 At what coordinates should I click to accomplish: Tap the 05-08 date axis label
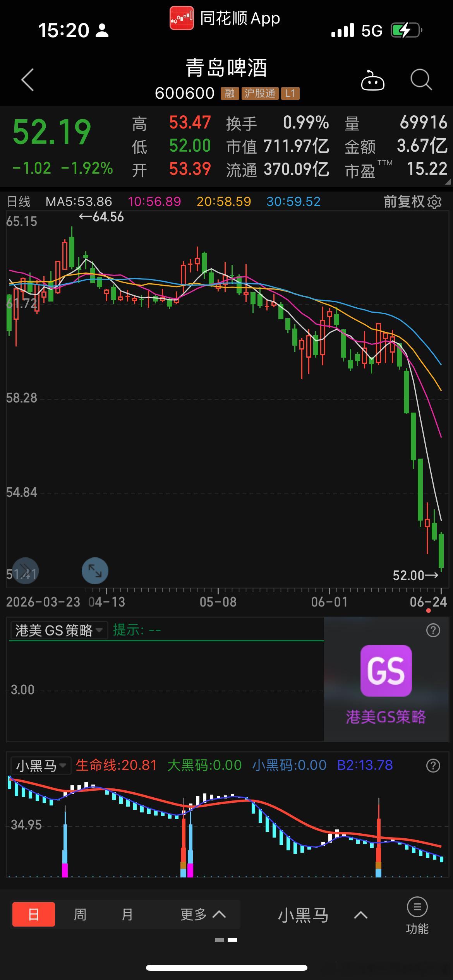(218, 602)
